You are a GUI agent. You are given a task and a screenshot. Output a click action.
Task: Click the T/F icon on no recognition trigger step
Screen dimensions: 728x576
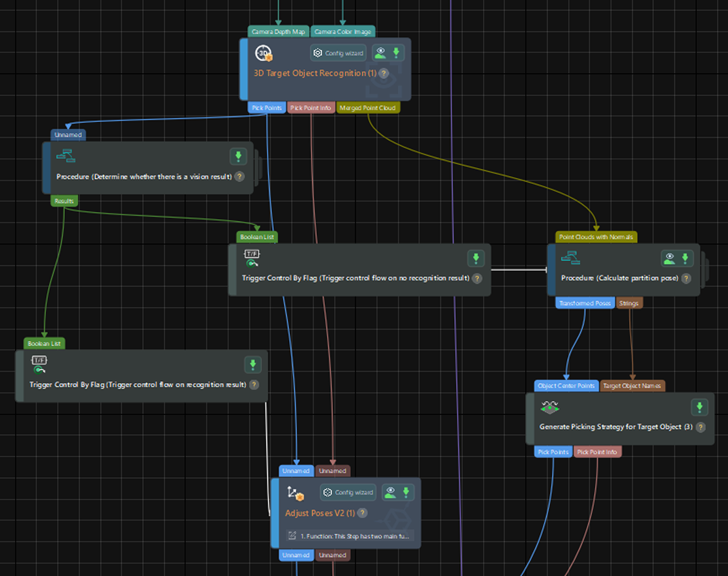point(252,258)
